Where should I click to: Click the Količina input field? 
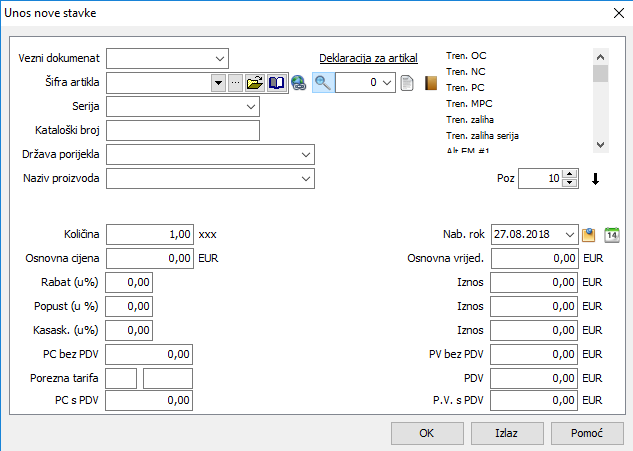pos(149,234)
